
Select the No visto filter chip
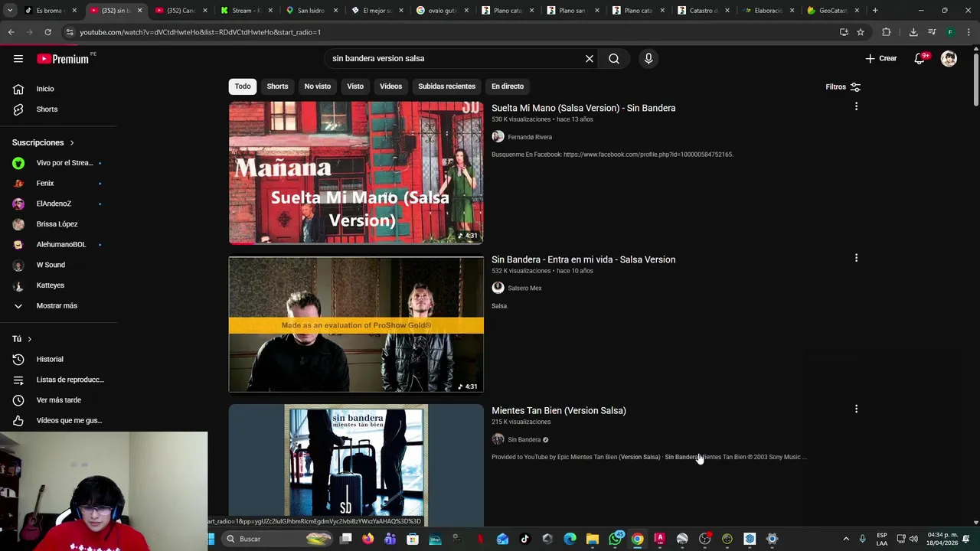click(x=318, y=86)
